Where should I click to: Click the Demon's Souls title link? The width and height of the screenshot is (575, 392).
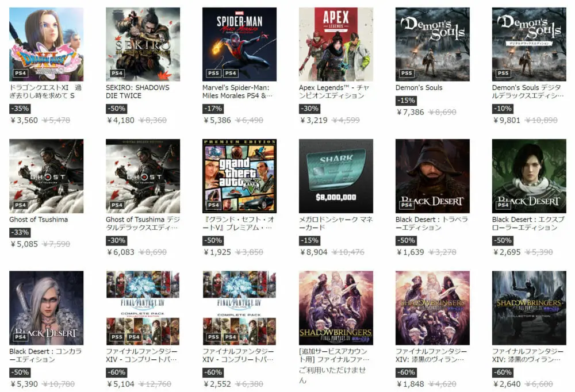coord(419,87)
